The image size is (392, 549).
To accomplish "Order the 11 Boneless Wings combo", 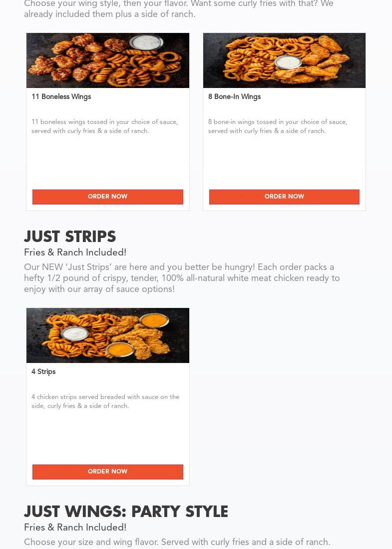I will tap(108, 197).
